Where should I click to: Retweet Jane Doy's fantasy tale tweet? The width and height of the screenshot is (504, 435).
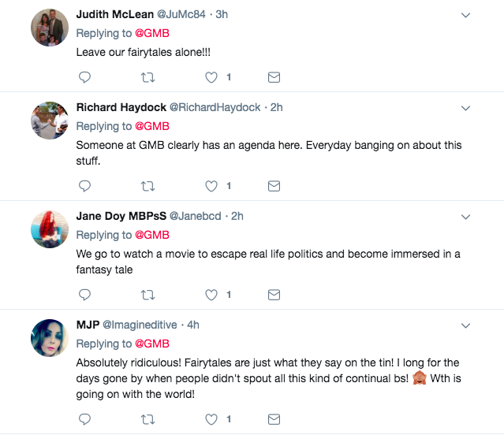(x=147, y=295)
